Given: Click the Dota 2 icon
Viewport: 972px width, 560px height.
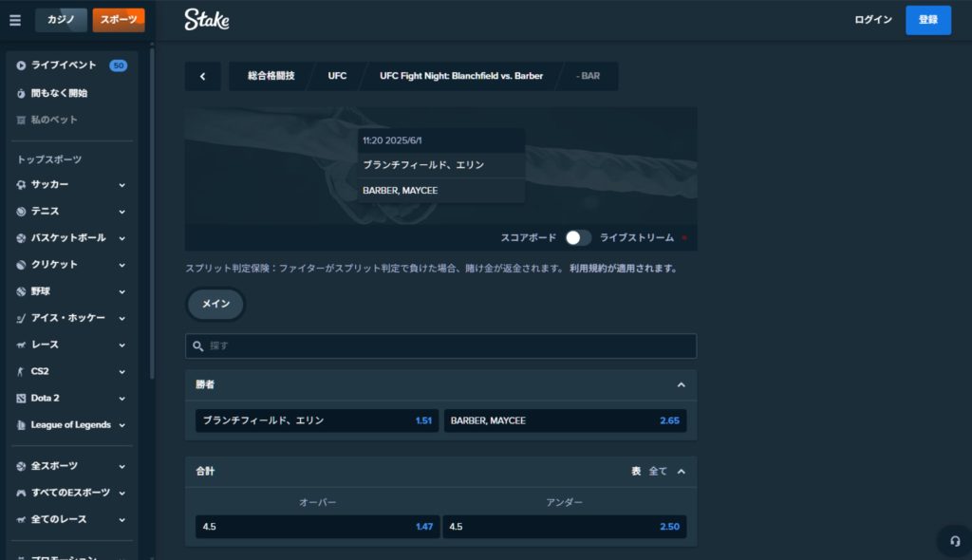Looking at the screenshot, I should tap(21, 398).
